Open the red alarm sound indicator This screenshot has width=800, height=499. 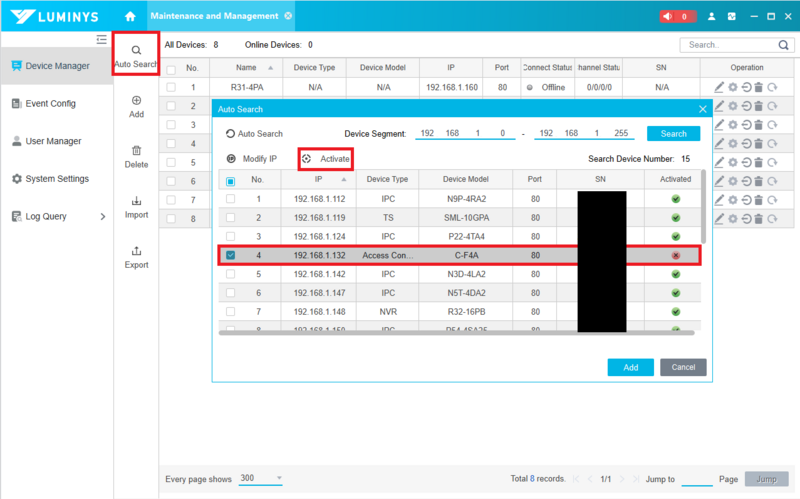[677, 16]
